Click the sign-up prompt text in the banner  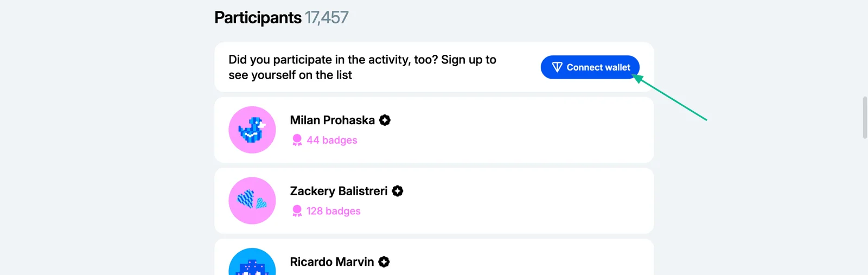[362, 67]
